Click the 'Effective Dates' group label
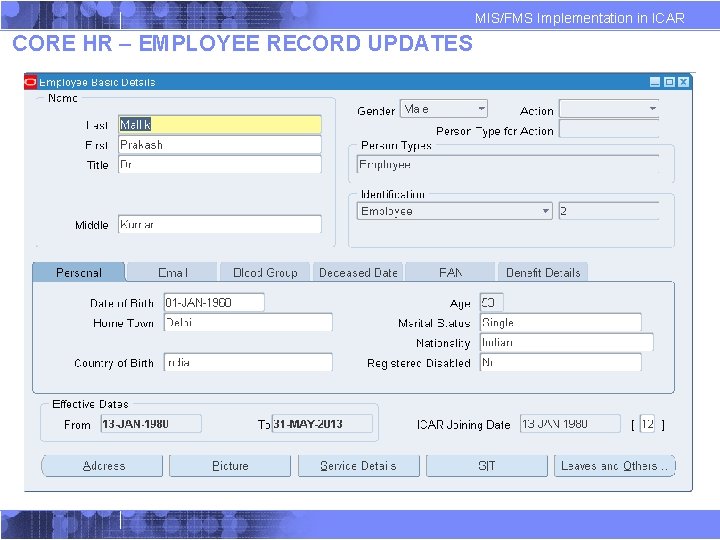720x540 pixels. 90,404
